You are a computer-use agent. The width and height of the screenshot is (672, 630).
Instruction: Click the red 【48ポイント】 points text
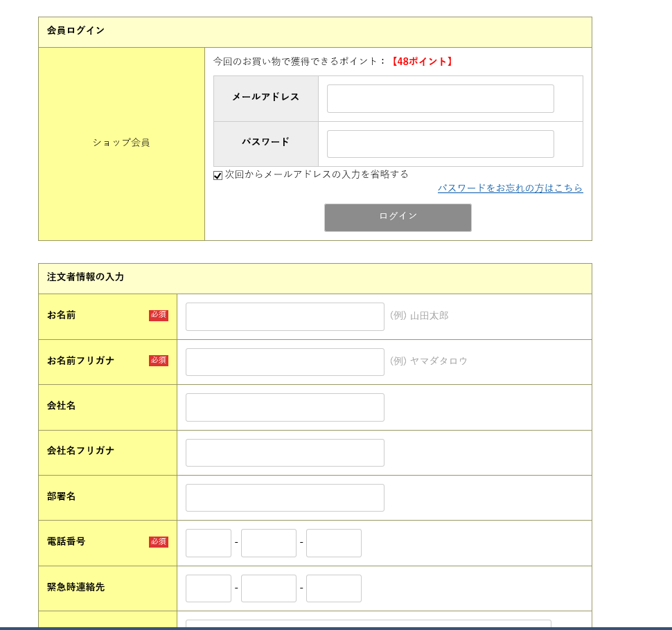coord(423,61)
